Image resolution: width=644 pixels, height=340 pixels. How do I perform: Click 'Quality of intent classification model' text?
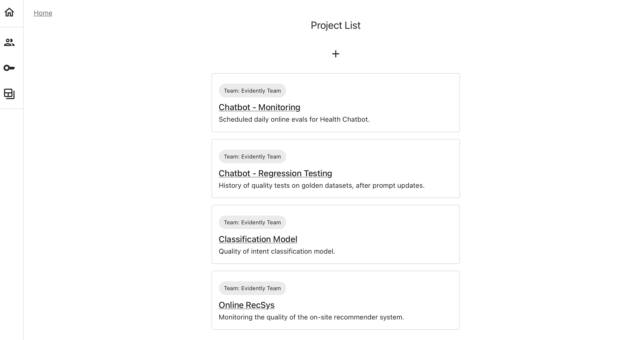point(277,251)
